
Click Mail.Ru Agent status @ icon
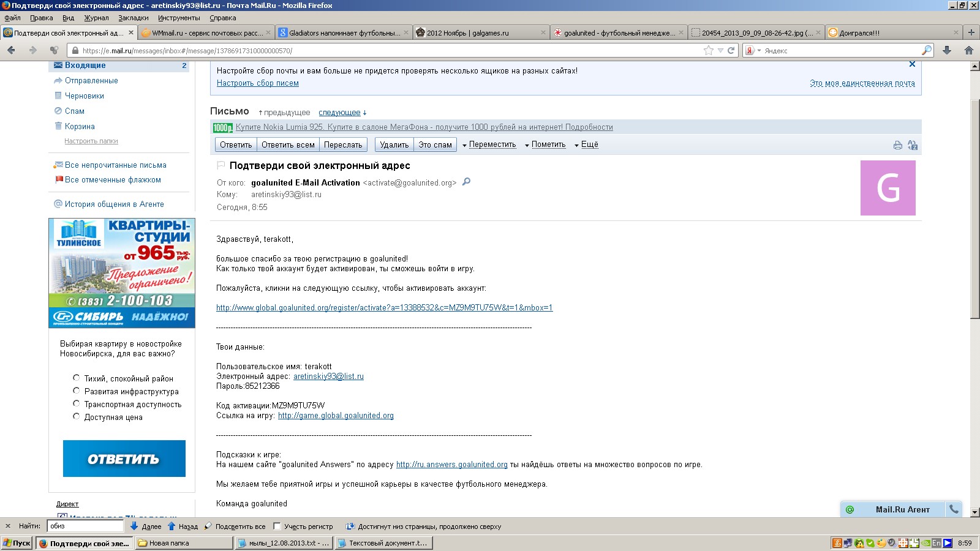click(850, 509)
